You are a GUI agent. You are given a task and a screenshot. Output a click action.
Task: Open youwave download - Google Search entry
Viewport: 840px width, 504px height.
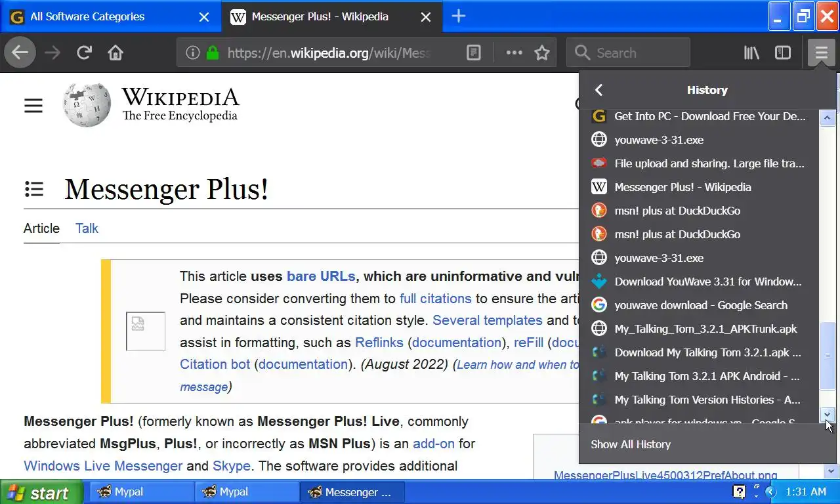pyautogui.click(x=699, y=305)
